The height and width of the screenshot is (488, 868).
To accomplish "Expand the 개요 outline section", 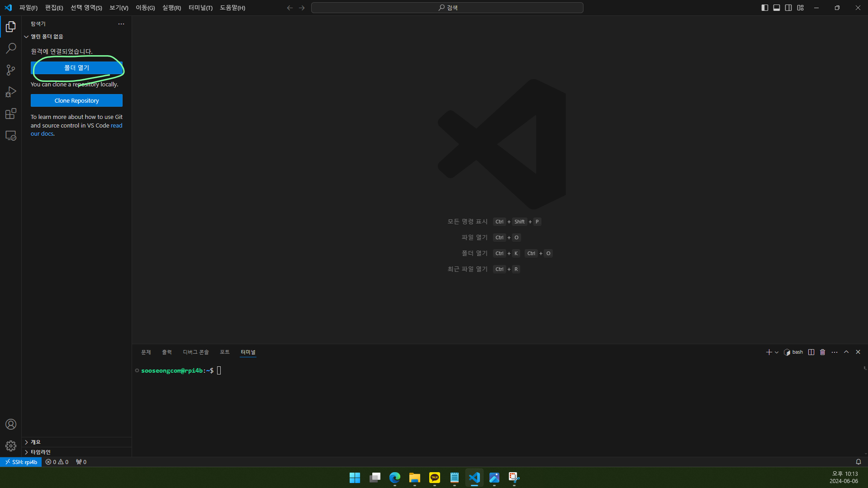I will (x=76, y=442).
